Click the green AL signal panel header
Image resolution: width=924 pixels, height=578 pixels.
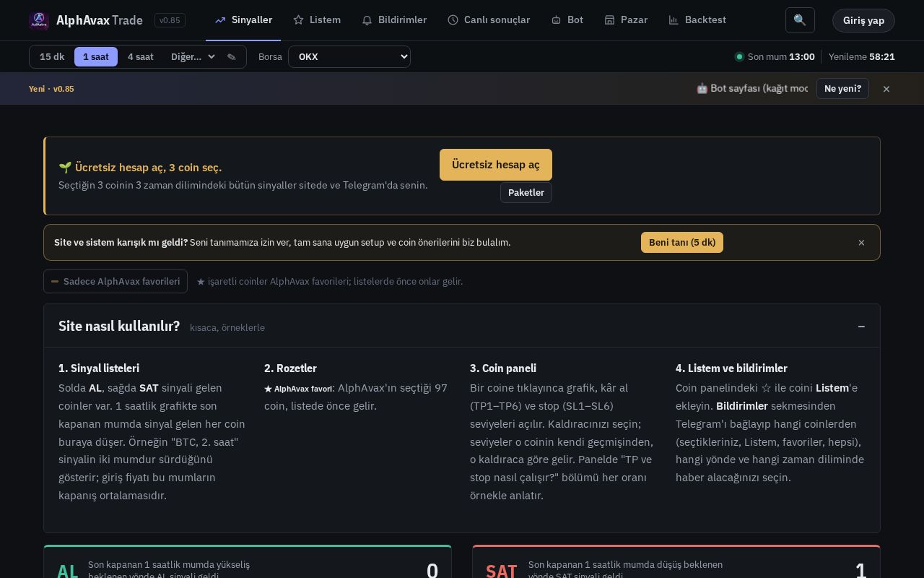(248, 562)
